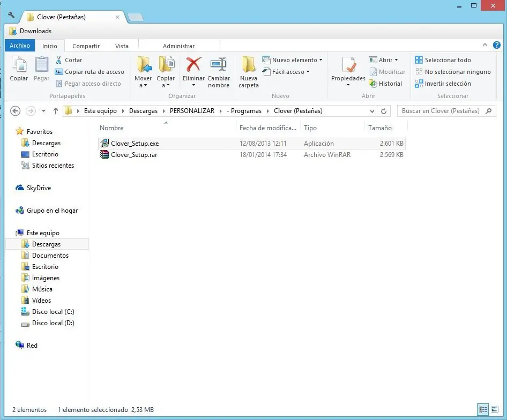Click Descargas in the address breadcrumb
This screenshot has height=420, width=507.
(x=143, y=111)
